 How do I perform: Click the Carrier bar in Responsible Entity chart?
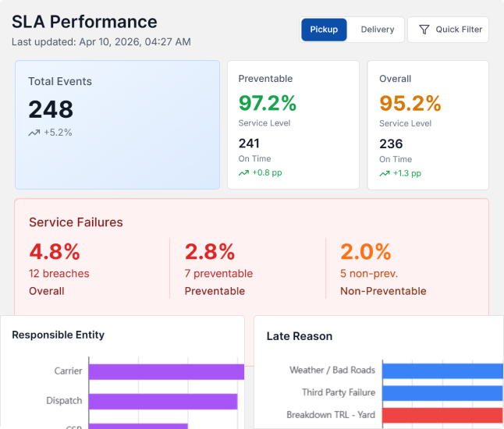(166, 372)
